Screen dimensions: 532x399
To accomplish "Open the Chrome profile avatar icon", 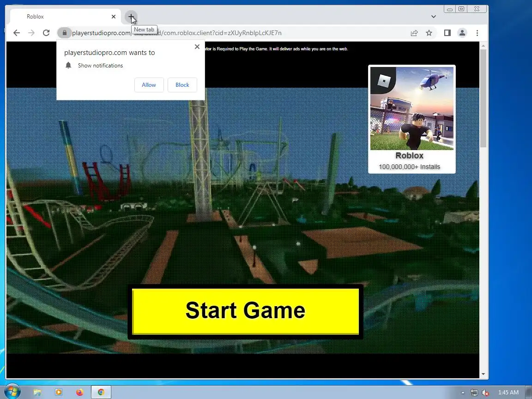I will click(x=462, y=33).
